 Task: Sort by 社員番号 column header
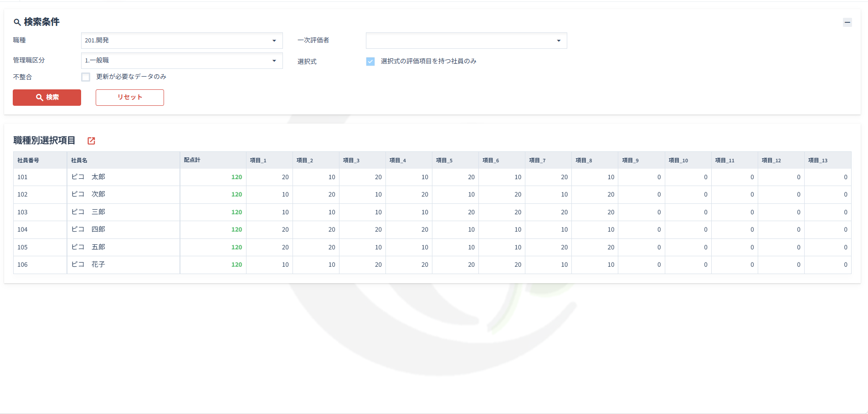point(28,160)
